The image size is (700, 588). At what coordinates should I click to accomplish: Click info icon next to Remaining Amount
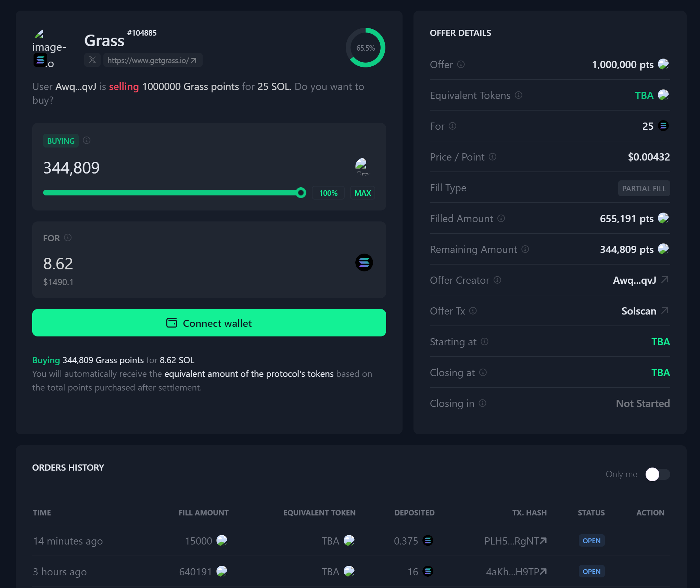pos(525,249)
